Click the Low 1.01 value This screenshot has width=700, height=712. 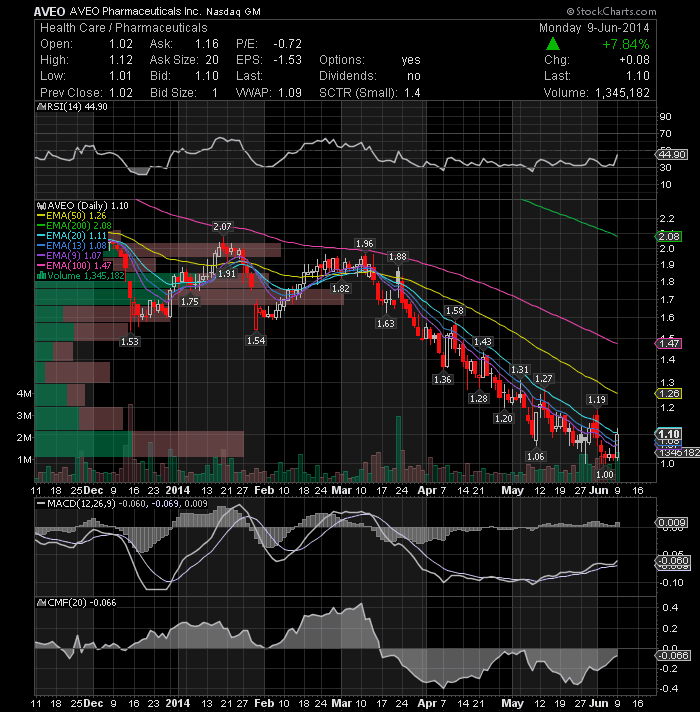[120, 76]
